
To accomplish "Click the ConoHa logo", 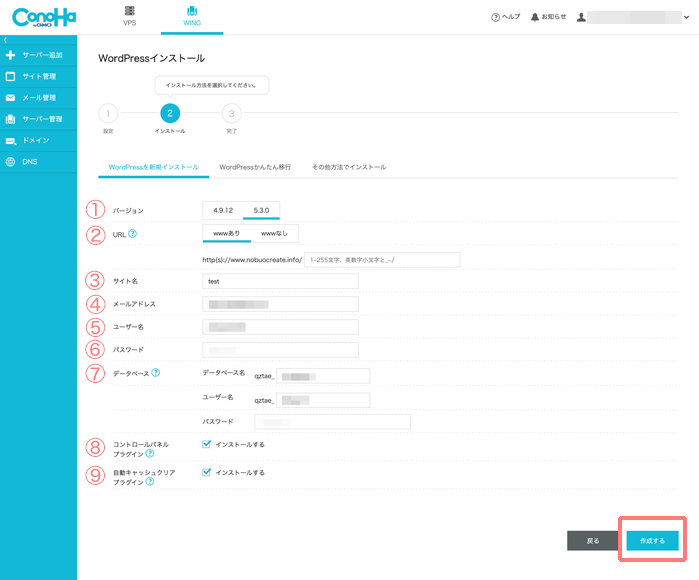I will [44, 17].
